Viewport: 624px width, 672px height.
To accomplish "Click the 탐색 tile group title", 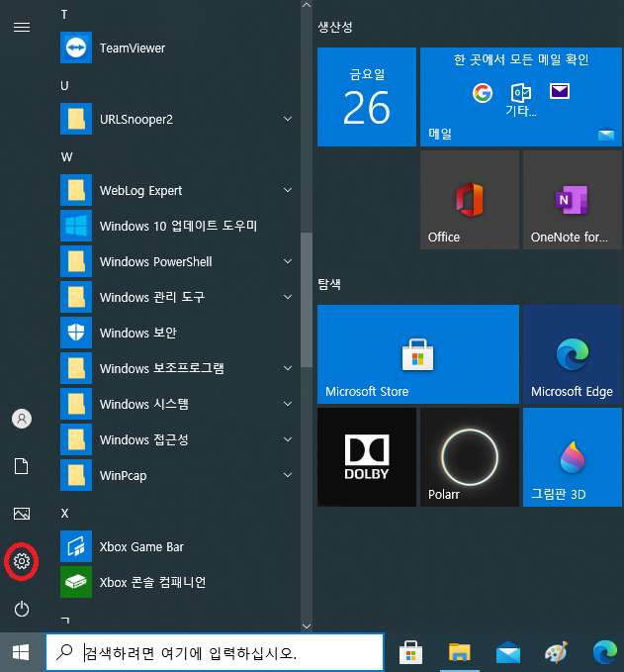I will [329, 284].
